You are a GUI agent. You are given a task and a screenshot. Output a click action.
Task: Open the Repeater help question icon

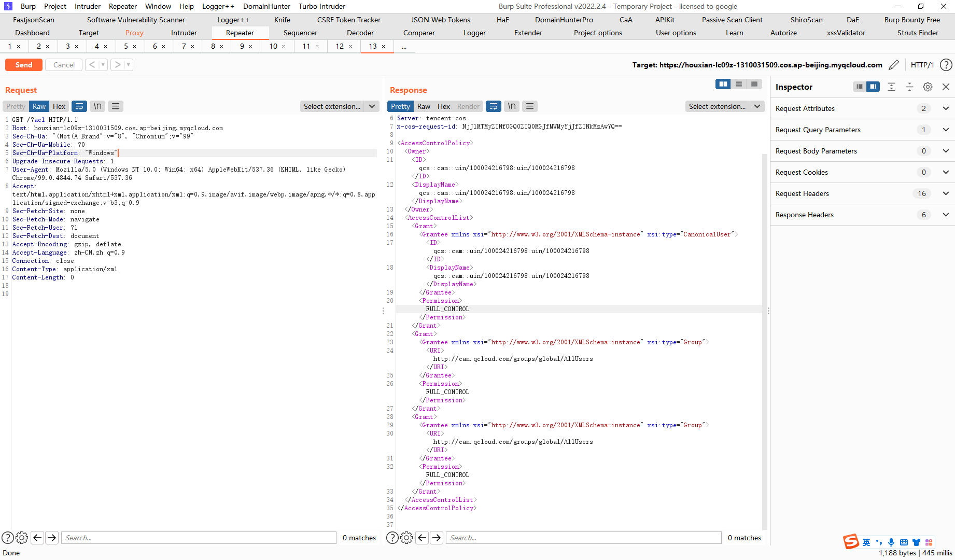tap(946, 65)
